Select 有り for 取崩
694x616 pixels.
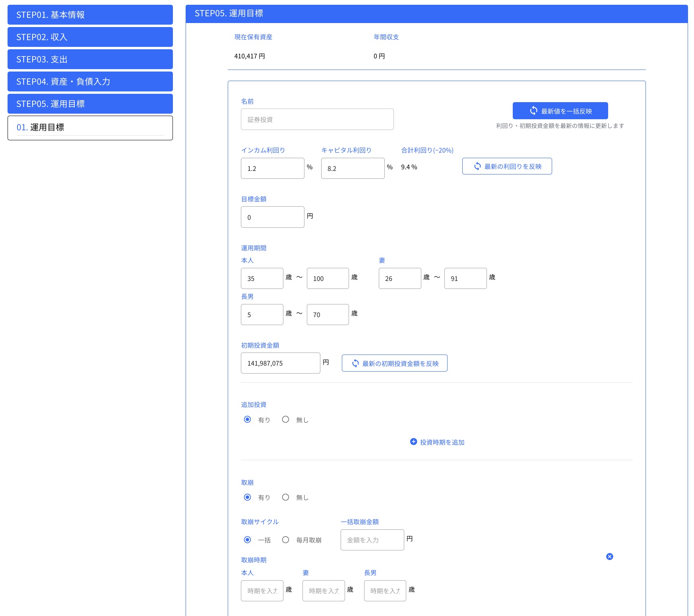coord(247,497)
